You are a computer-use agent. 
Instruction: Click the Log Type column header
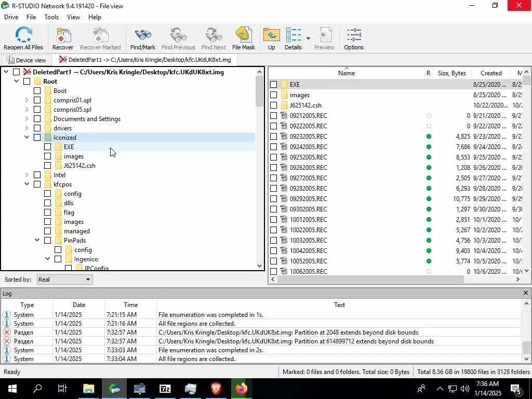[27, 304]
